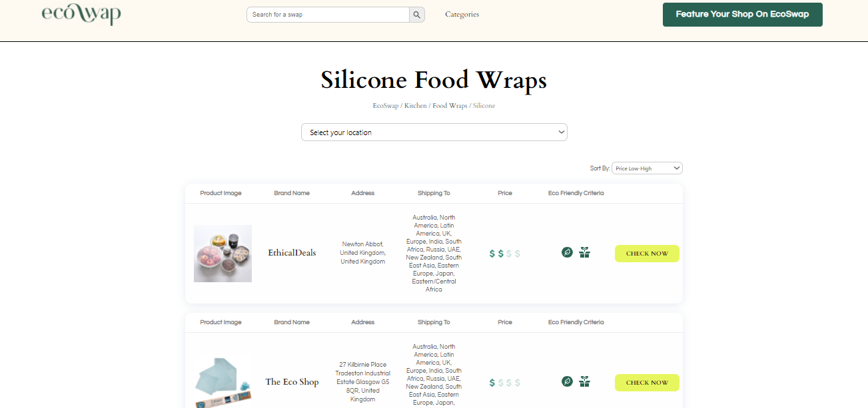Click the leaf eco icon for The Eco Shop
The image size is (868, 408).
[x=567, y=381]
